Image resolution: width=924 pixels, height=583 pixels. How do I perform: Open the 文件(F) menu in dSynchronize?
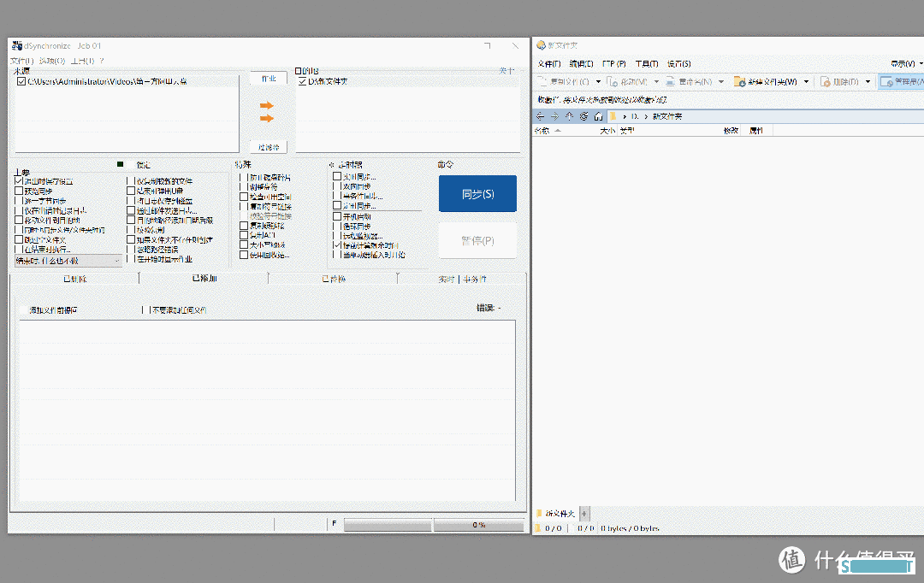21,62
